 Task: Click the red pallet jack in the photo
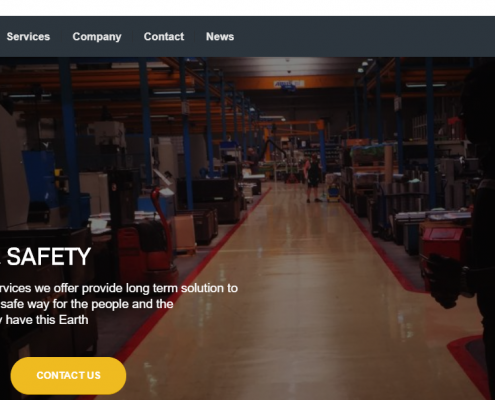[x=147, y=240]
